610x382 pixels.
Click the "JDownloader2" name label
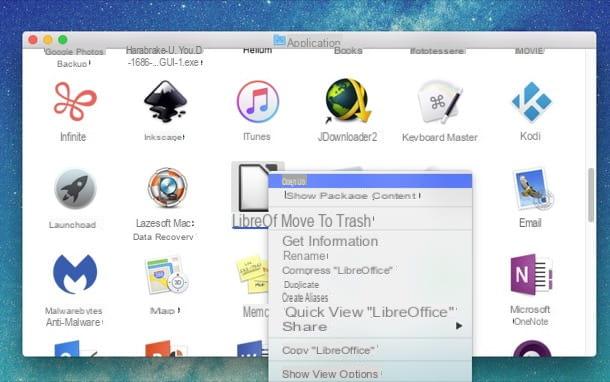point(347,137)
